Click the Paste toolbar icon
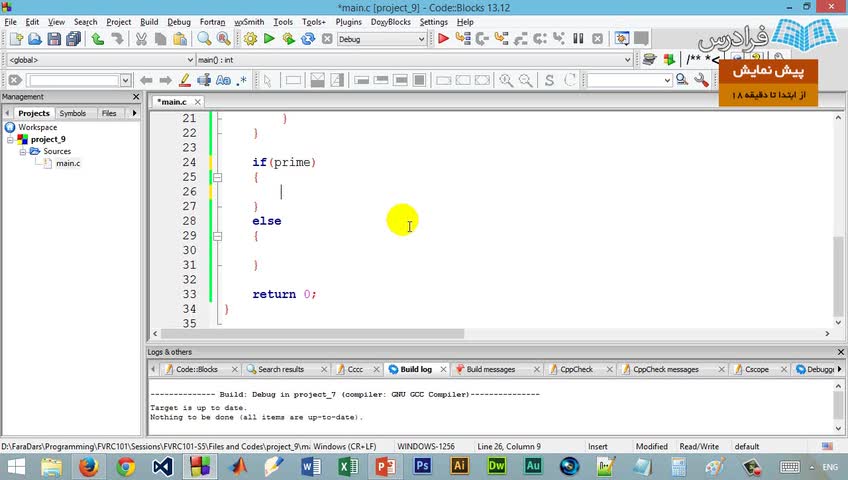 (x=180, y=39)
